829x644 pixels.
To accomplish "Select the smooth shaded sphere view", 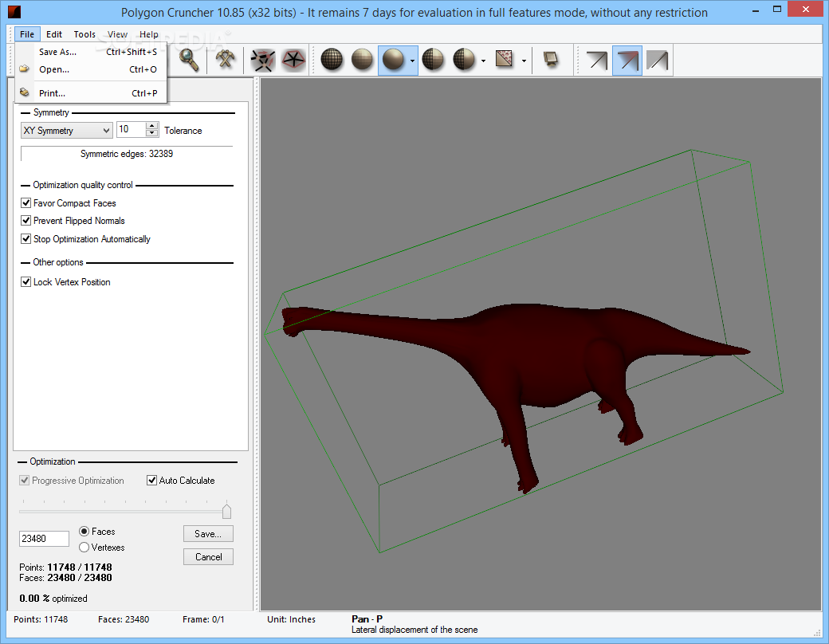I will click(x=393, y=60).
